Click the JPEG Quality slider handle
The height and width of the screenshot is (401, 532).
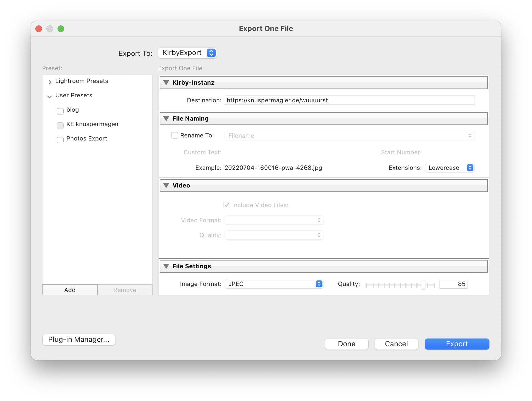pyautogui.click(x=423, y=285)
